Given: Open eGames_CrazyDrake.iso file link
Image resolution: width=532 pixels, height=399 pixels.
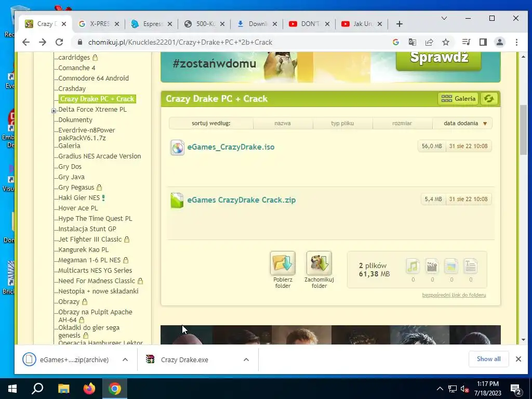Looking at the screenshot, I should (x=231, y=147).
